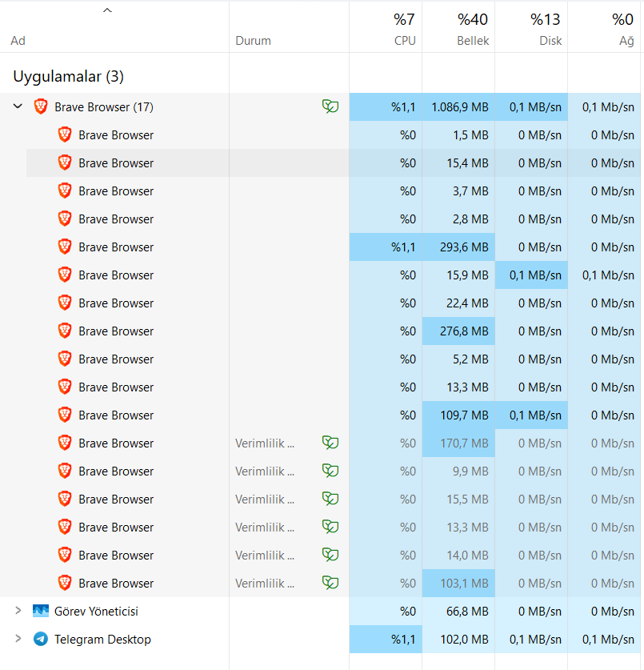Click the efficiency leaf icon on Brave Browser (17)
The height and width of the screenshot is (670, 644).
[330, 106]
